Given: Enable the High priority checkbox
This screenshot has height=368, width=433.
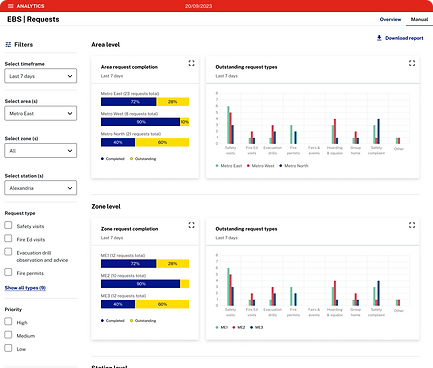Looking at the screenshot, I should click(8, 322).
